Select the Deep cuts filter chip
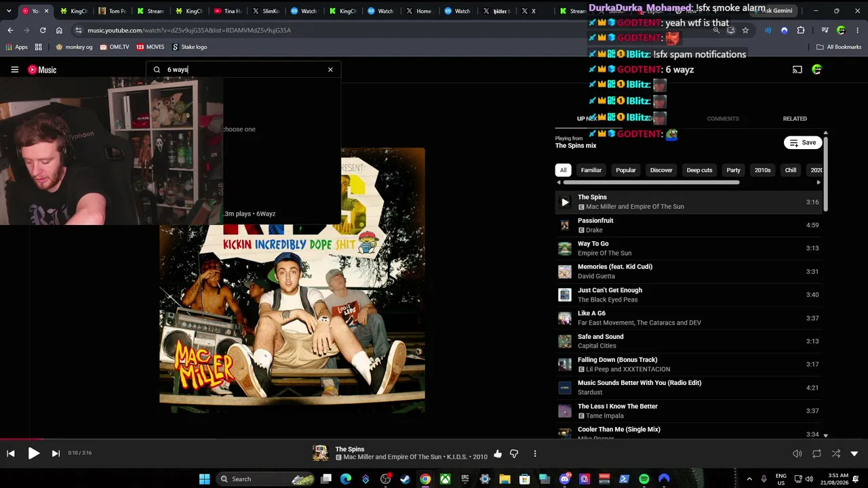 coord(699,170)
